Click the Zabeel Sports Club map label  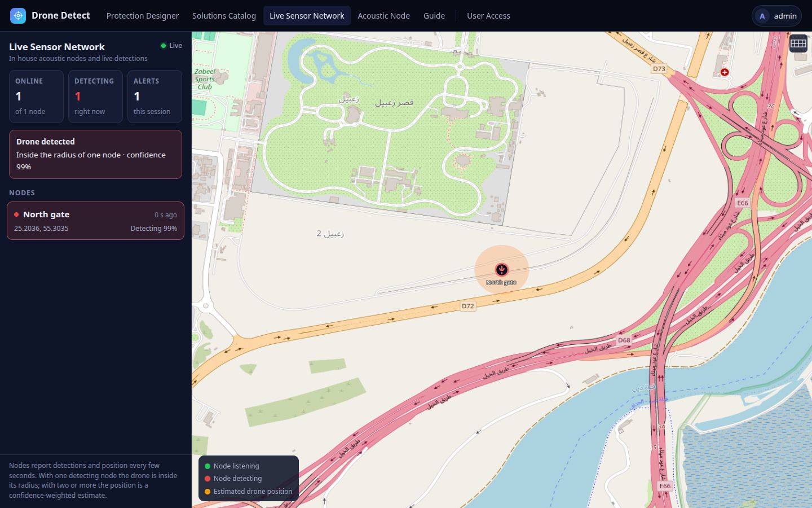point(205,79)
